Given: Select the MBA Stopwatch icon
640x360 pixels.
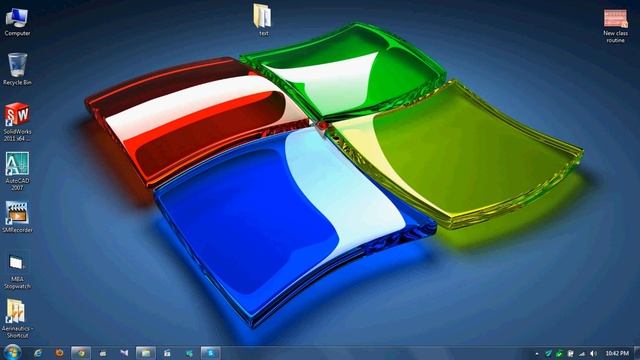Looking at the screenshot, I should (17, 270).
